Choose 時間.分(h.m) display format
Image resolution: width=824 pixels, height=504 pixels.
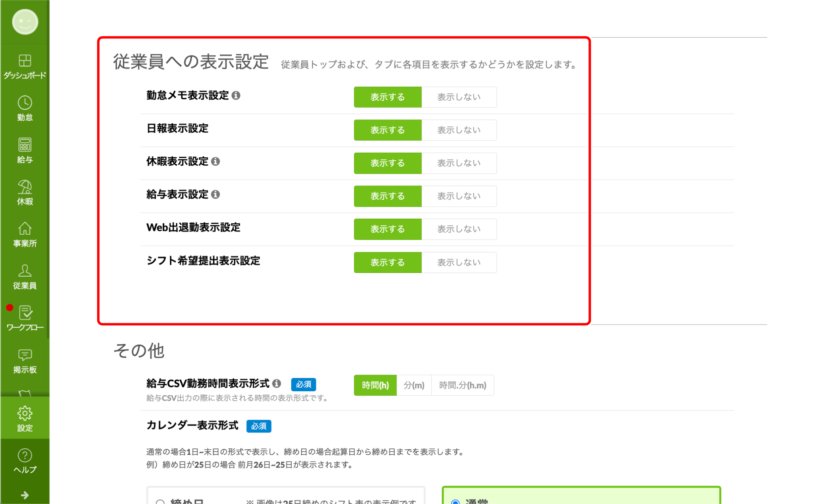[462, 385]
